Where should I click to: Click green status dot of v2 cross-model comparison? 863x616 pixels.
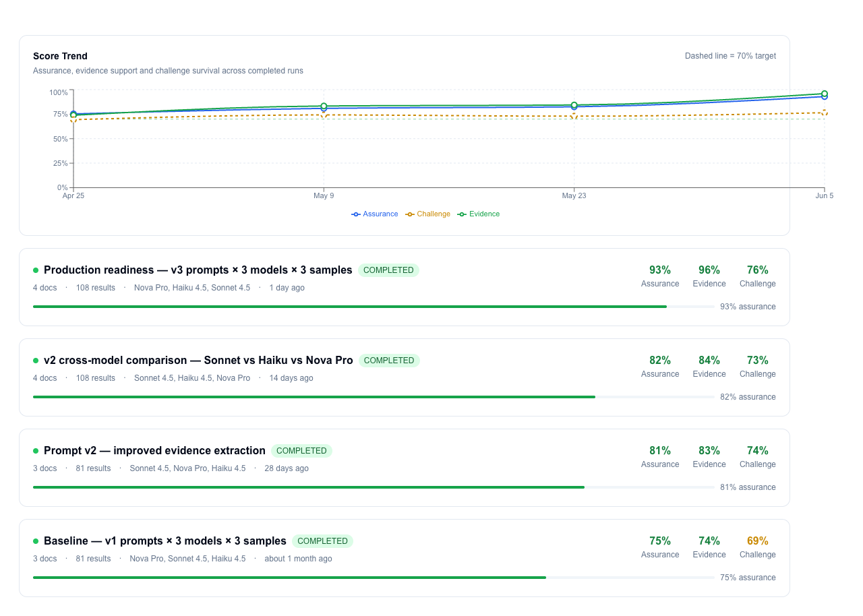point(36,361)
